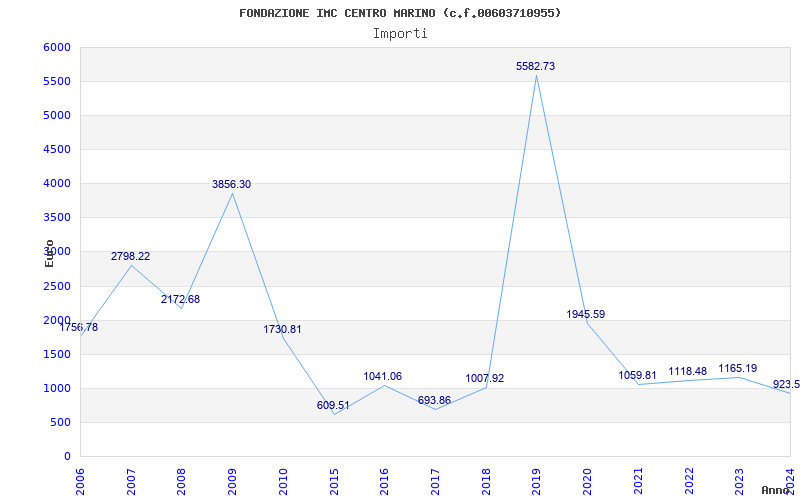This screenshot has height=500, width=800.
Task: Click the y-axis tick 500
Action: [60, 422]
